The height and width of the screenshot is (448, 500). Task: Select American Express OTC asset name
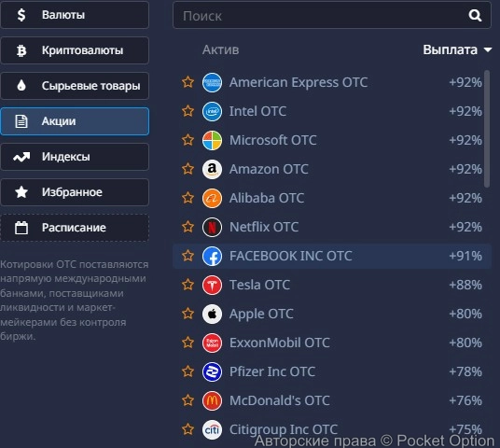(299, 82)
